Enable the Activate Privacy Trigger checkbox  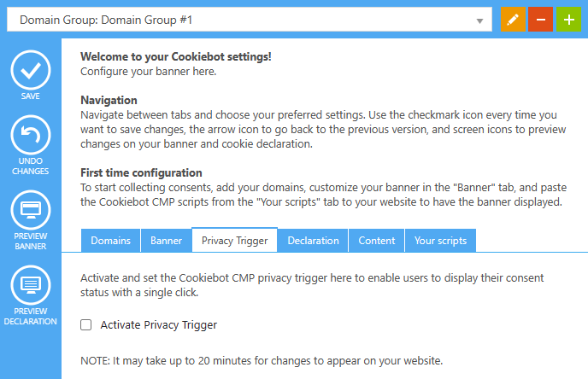pos(85,324)
